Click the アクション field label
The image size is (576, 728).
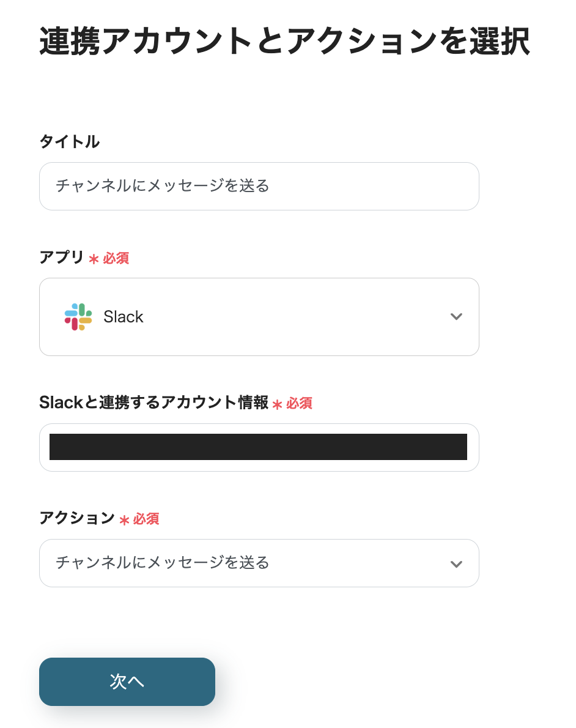[x=77, y=518]
